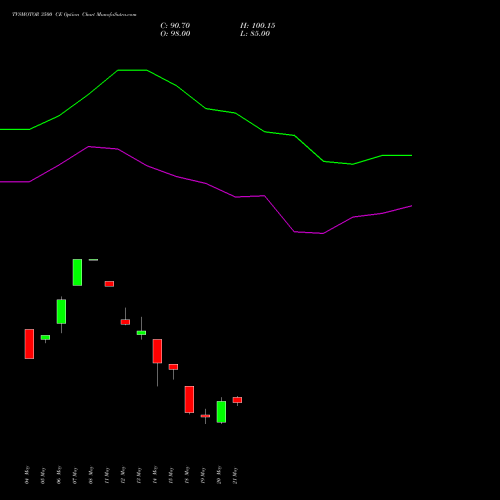The width and height of the screenshot is (500, 500).
Task: Click the green upper band line
Action: (206, 109)
